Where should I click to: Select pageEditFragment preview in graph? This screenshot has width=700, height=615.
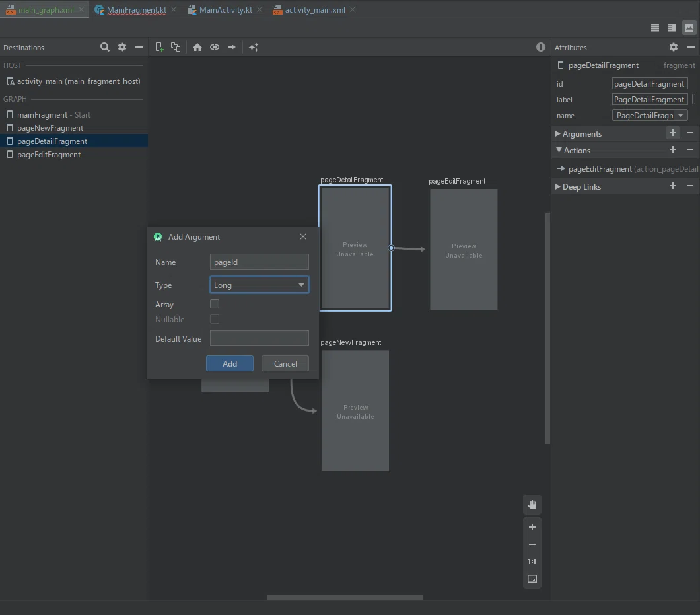(464, 249)
